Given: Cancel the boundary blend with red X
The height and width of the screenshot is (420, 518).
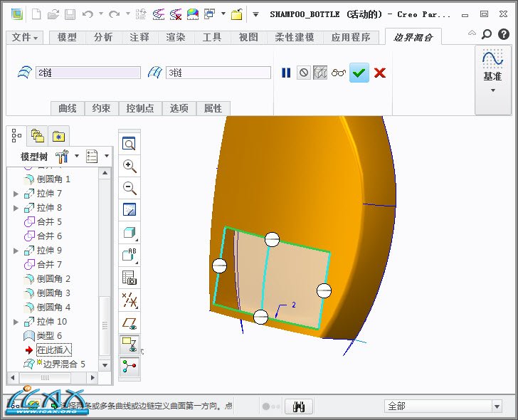Looking at the screenshot, I should [x=380, y=73].
